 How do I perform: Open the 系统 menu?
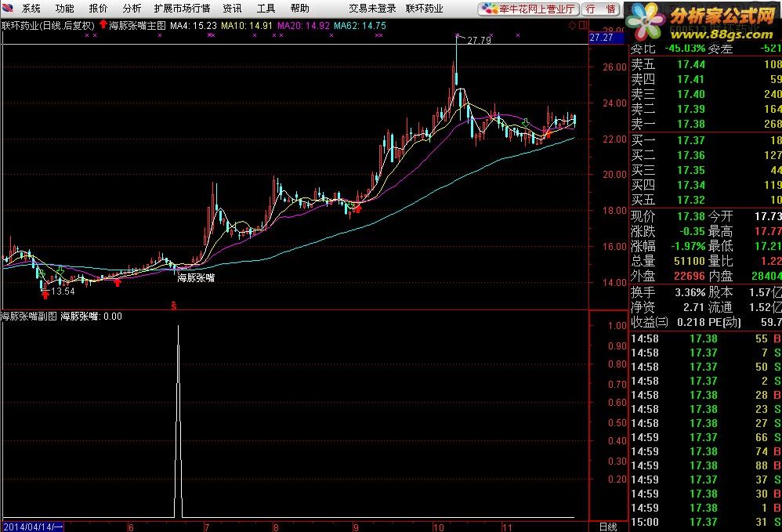[x=31, y=9]
